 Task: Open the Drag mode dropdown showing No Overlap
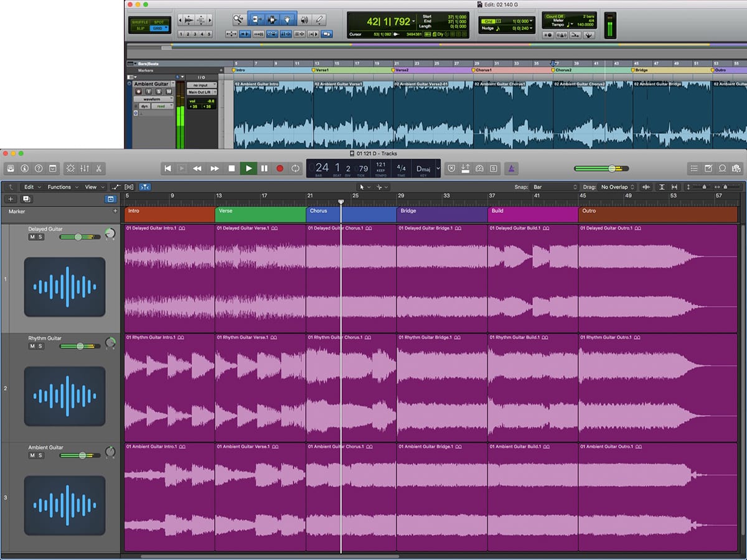click(618, 187)
